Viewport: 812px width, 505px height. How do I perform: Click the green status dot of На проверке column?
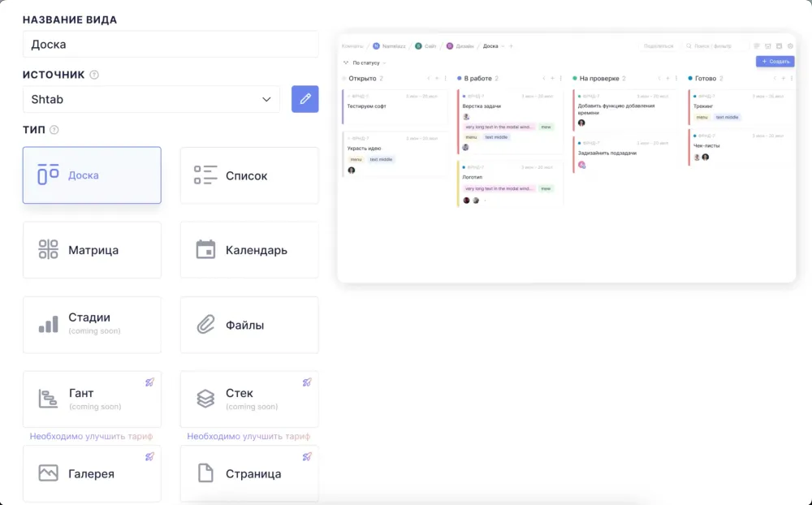(574, 78)
